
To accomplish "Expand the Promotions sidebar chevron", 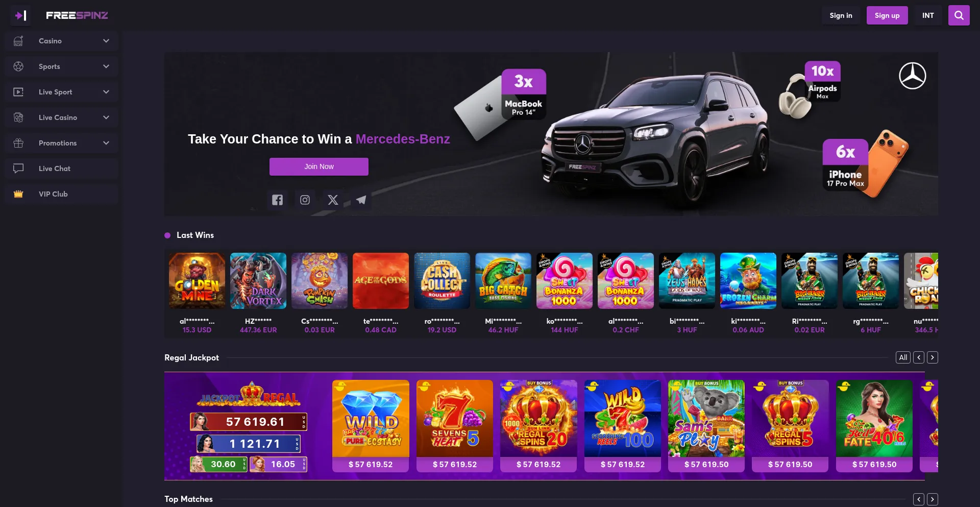I will point(106,143).
